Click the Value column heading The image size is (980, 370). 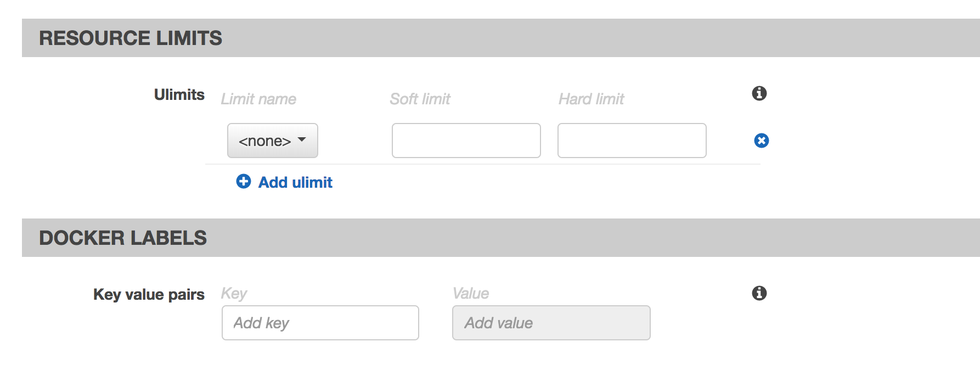470,293
